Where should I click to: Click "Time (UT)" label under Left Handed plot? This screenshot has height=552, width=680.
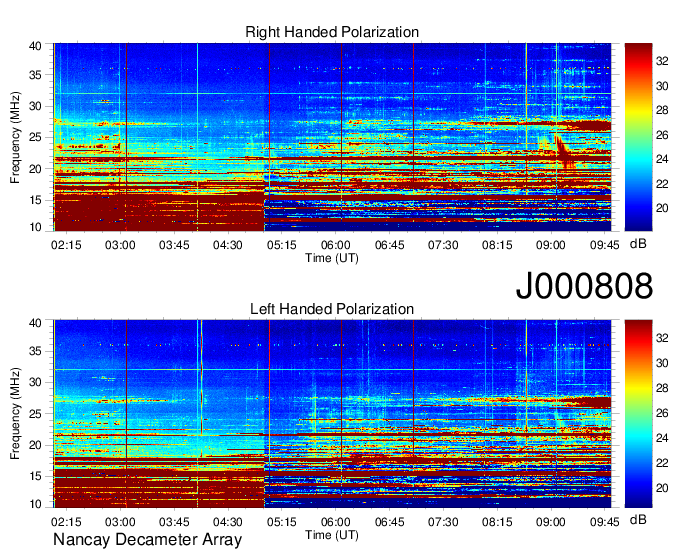pyautogui.click(x=332, y=535)
